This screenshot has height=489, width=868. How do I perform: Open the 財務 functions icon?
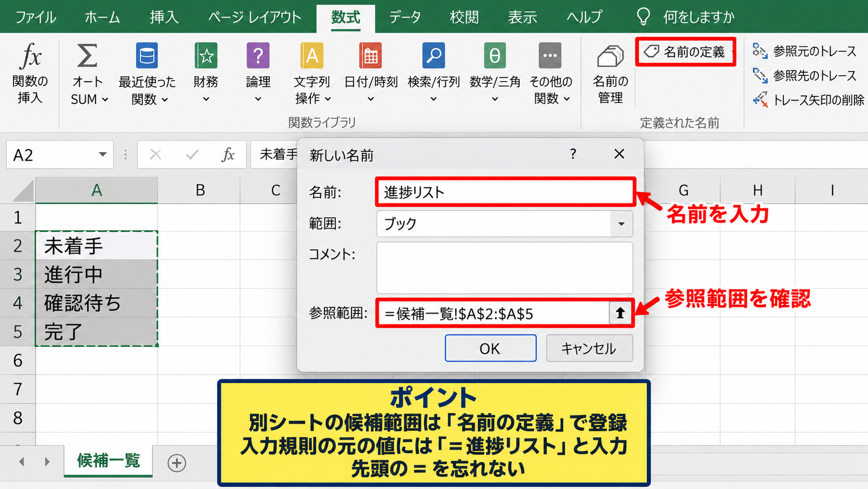pos(206,56)
